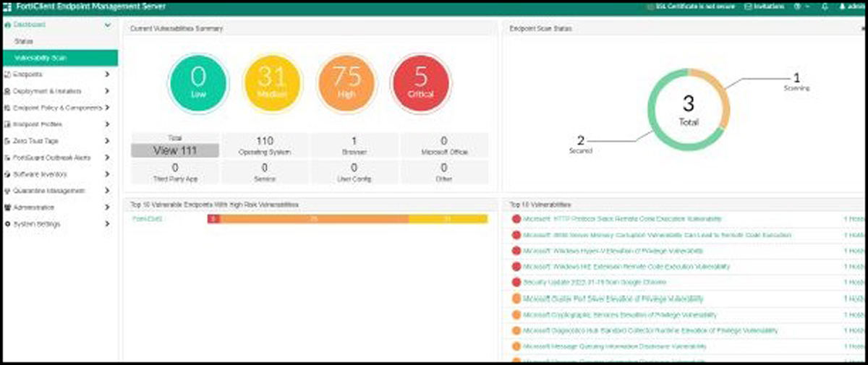The image size is (868, 365).
Task: Open Software Inventory menu label
Action: [x=38, y=174]
